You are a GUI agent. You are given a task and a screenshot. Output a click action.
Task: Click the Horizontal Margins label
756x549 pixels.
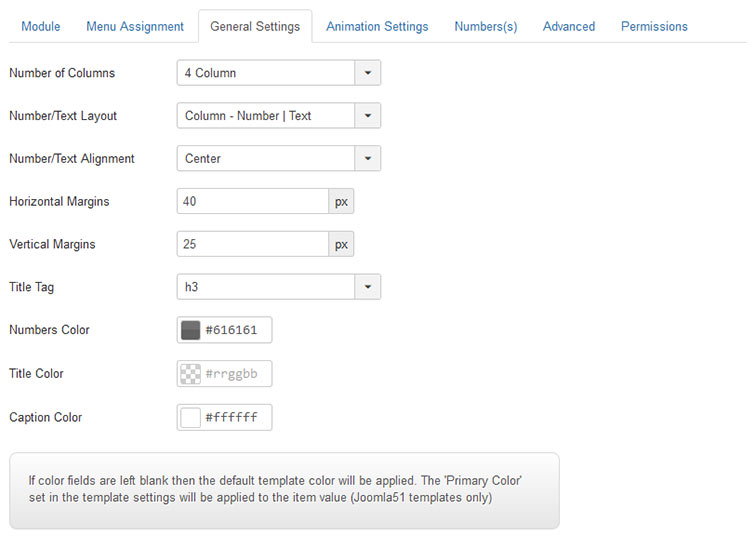[59, 201]
